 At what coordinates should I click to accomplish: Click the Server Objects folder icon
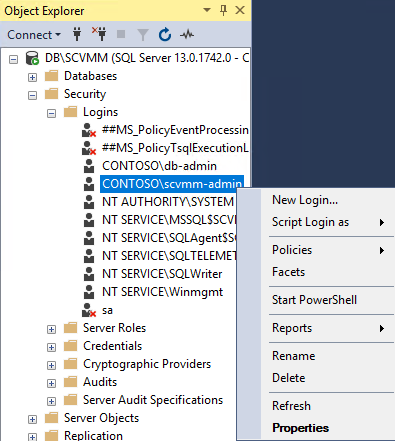coord(51,418)
